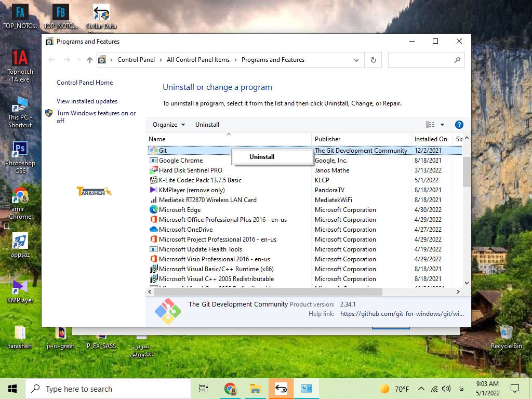Select the Microsoft Edge row name
Image resolution: width=532 pixels, height=399 pixels.
180,210
